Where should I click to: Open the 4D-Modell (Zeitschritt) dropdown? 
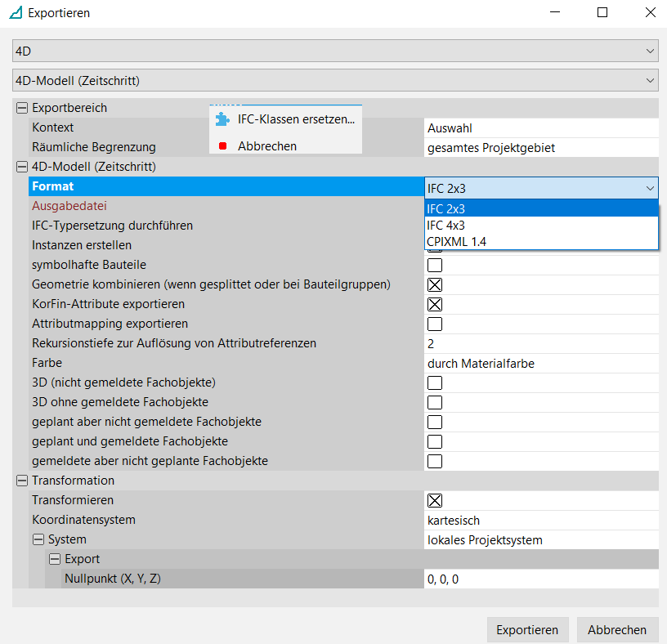click(335, 80)
